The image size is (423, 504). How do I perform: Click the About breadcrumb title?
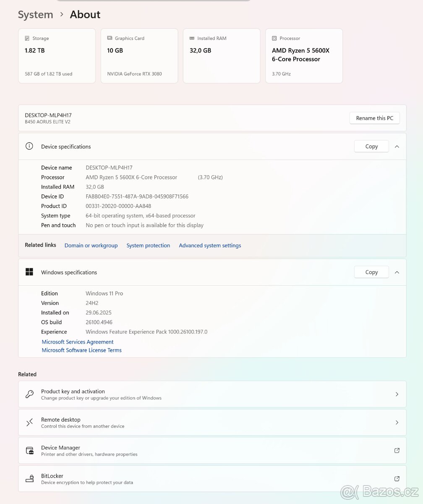(x=85, y=14)
